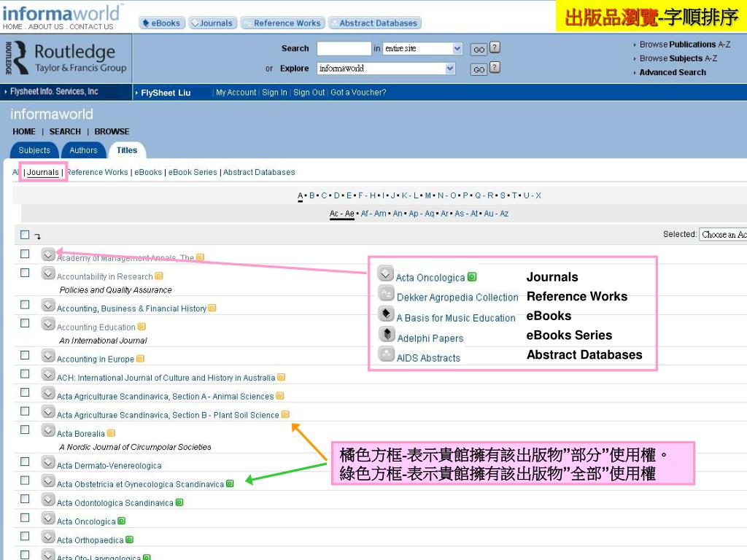The width and height of the screenshot is (747, 560).
Task: Click journal icon beside Accounting Education
Action: coord(48,323)
